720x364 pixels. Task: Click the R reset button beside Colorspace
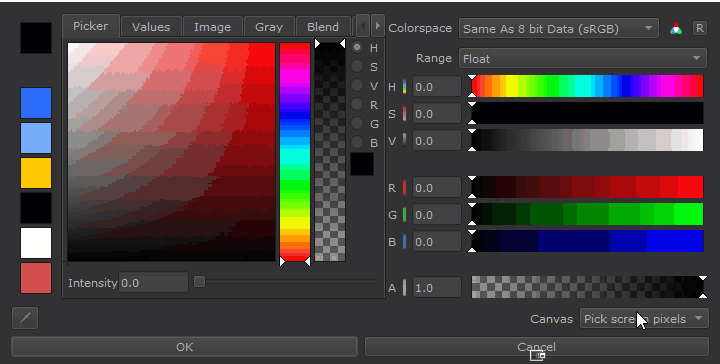point(699,28)
